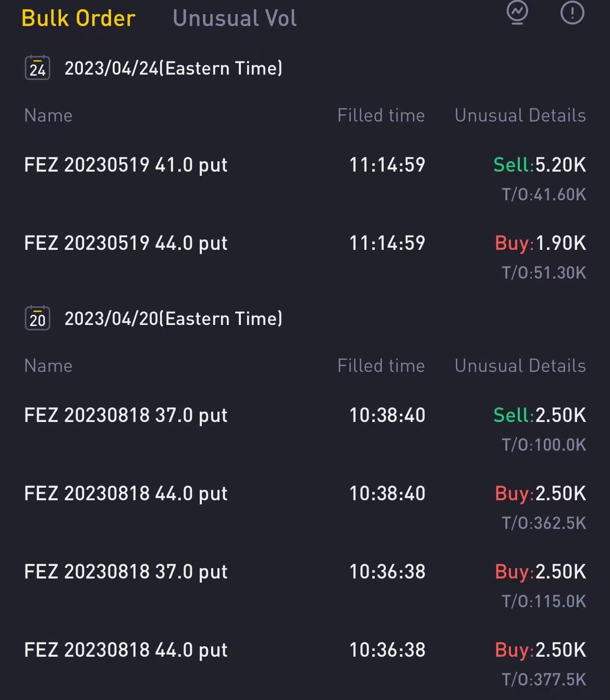This screenshot has width=610, height=700.
Task: Open FEZ 20230519 41.0 put order
Action: tap(126, 165)
